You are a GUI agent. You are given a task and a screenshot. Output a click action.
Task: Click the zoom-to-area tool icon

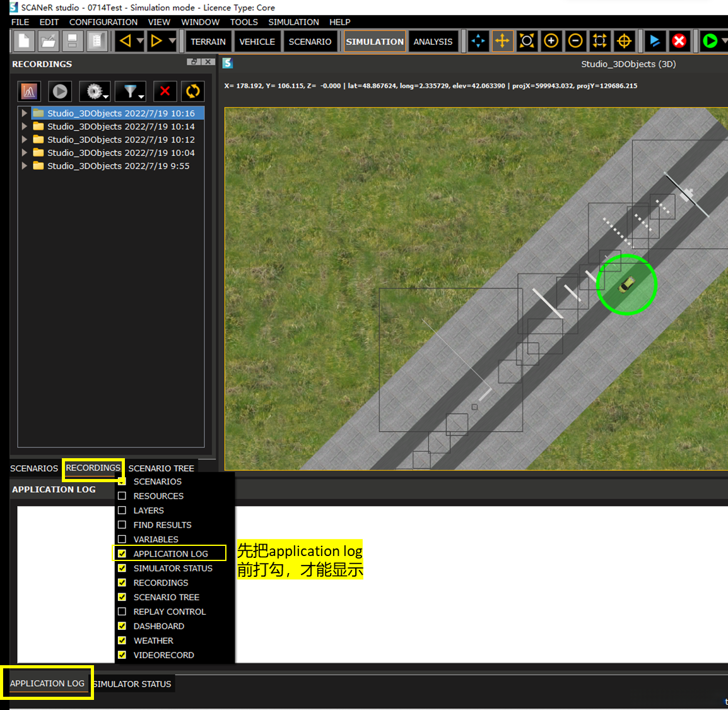(x=527, y=41)
